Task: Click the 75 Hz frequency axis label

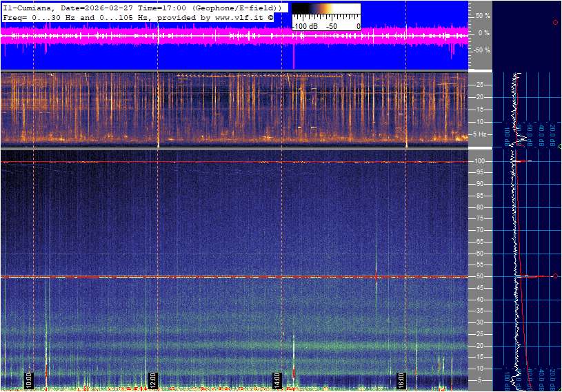Action: (482, 218)
